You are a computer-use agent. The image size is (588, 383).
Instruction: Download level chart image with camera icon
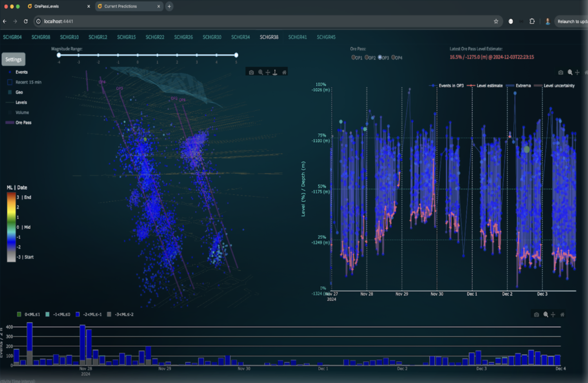tap(561, 73)
